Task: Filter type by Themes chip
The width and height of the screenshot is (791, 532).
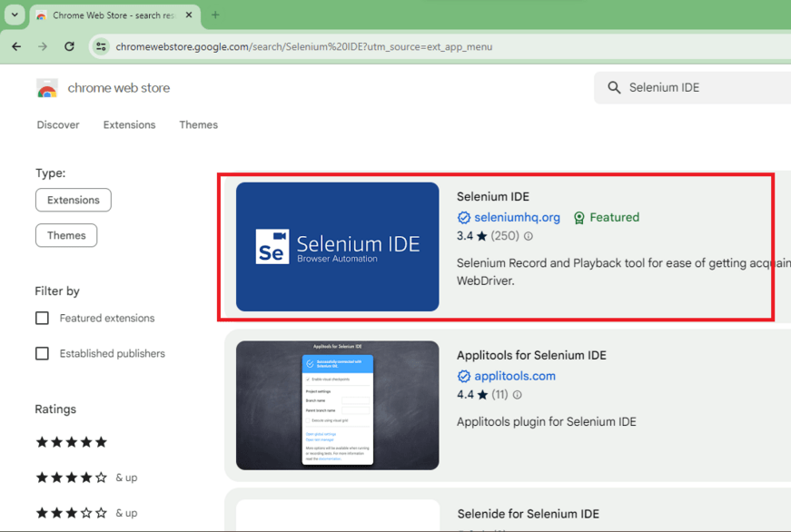Action: tap(66, 235)
